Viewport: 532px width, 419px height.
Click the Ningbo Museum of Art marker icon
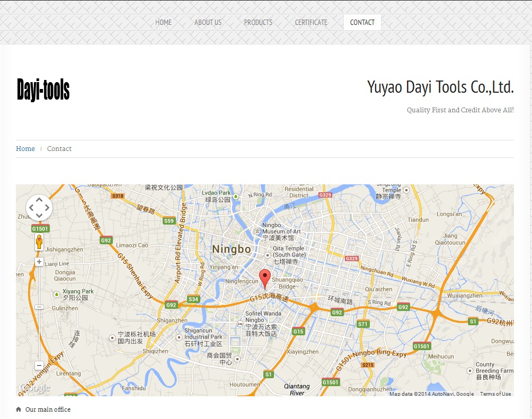point(258,231)
